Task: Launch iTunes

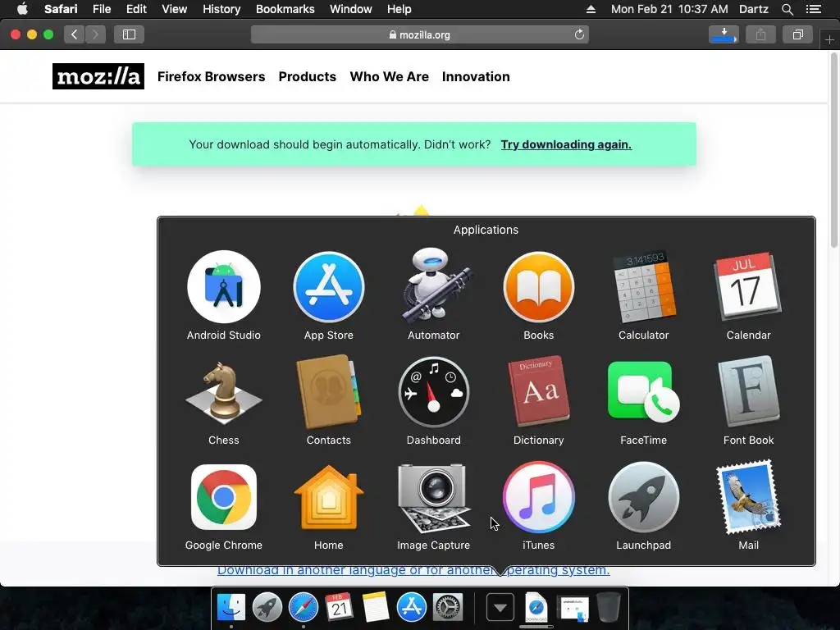Action: coord(538,497)
